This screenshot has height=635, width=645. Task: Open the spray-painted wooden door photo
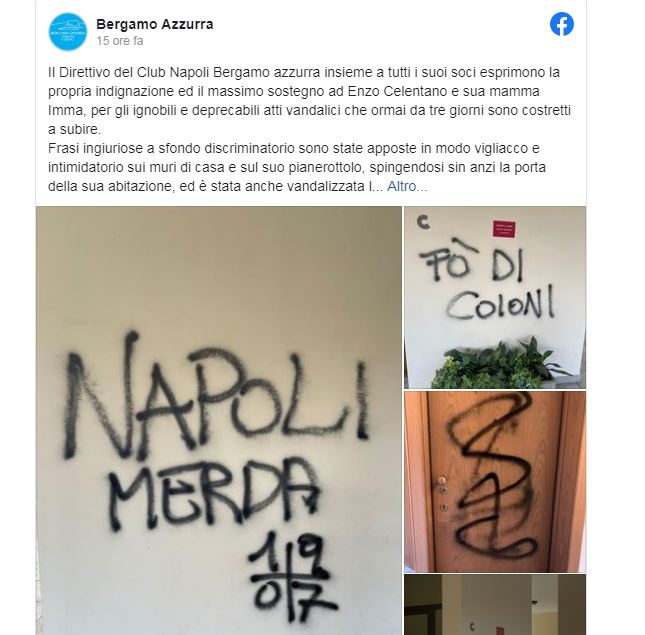pyautogui.click(x=495, y=482)
